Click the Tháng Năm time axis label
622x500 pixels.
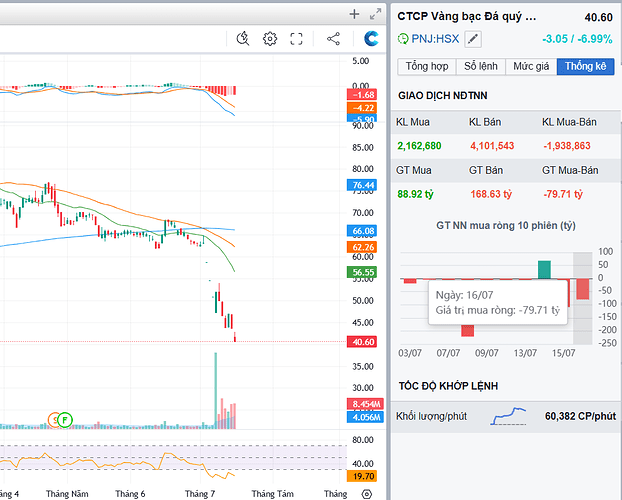pyautogui.click(x=67, y=494)
